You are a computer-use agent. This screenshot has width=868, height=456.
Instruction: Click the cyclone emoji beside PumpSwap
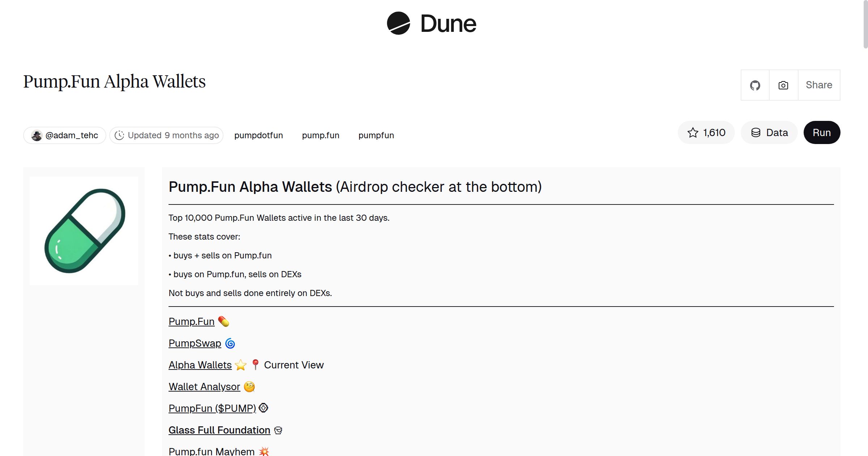pos(230,343)
